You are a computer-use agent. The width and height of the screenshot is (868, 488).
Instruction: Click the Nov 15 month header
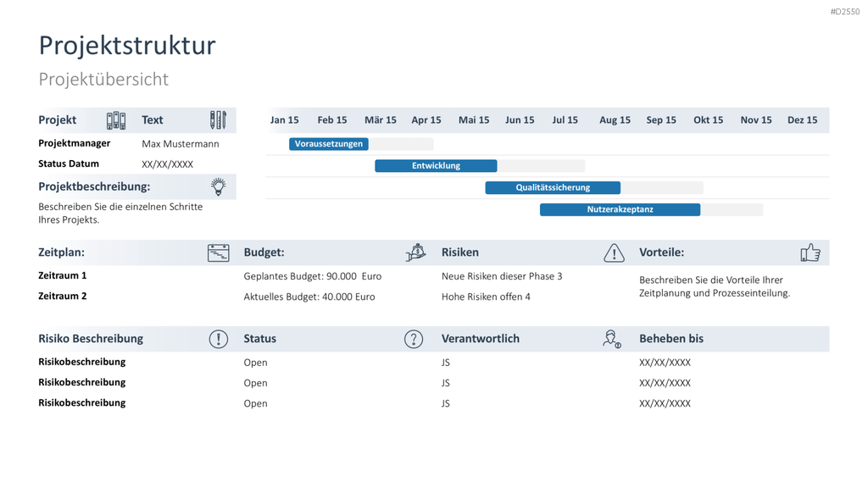coord(756,120)
